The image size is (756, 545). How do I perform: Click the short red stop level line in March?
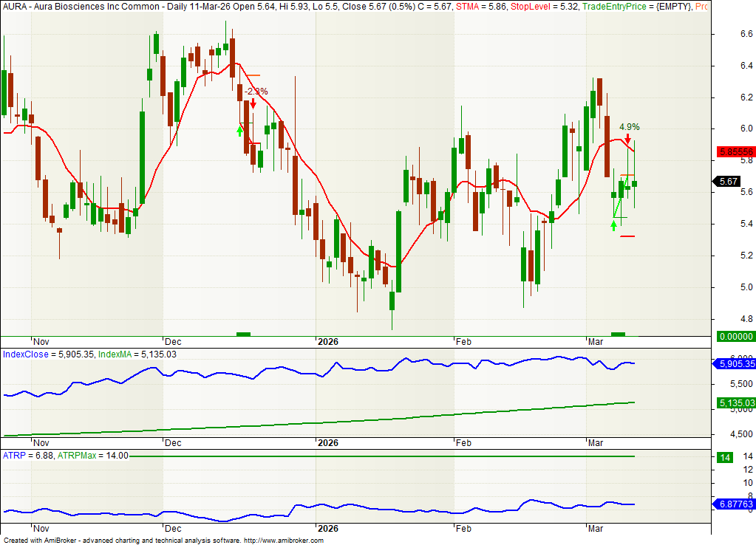click(627, 236)
